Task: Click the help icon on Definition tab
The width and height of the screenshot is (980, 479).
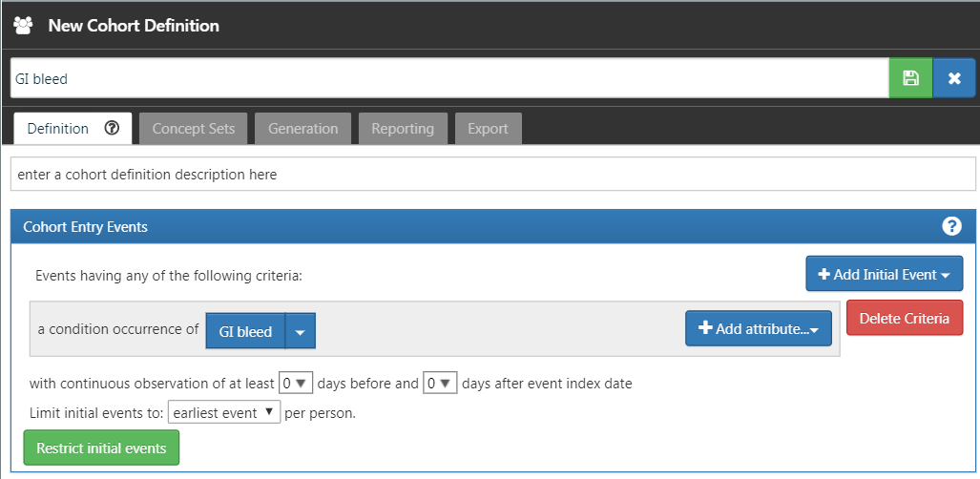Action: pyautogui.click(x=112, y=128)
